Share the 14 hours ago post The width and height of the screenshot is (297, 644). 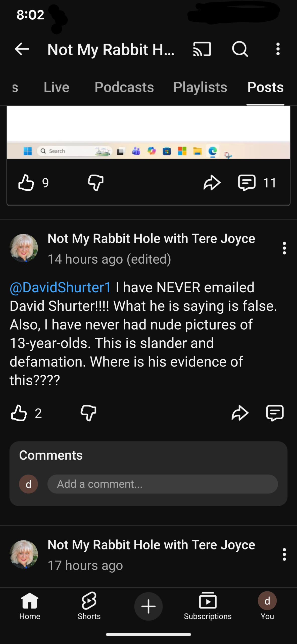point(240,413)
